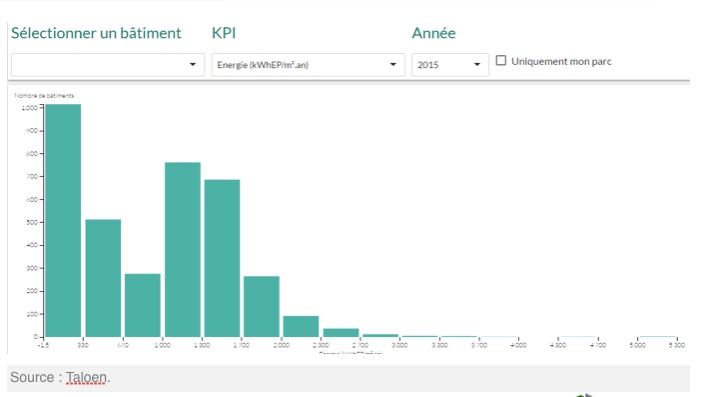The image size is (705, 397).
Task: Click the arrow of the building dropdown
Action: (192, 65)
